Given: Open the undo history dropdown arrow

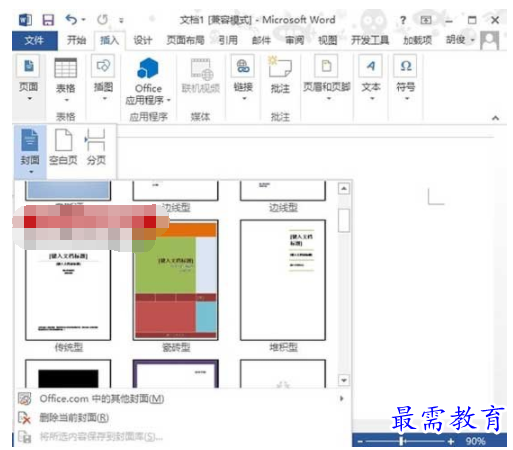Looking at the screenshot, I should (83, 20).
